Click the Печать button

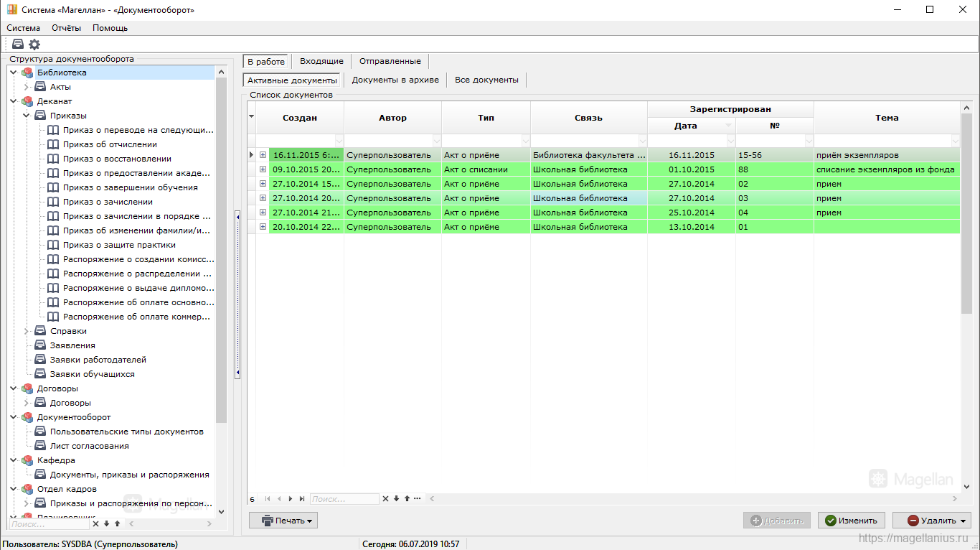click(283, 521)
